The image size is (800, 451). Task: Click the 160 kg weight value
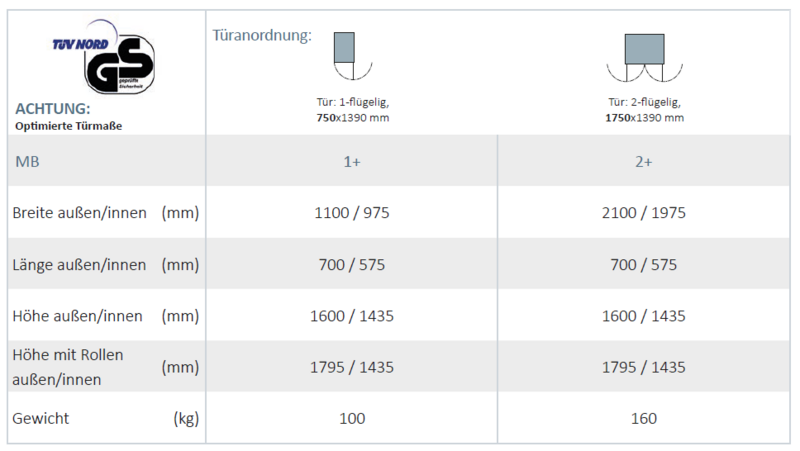[645, 418]
